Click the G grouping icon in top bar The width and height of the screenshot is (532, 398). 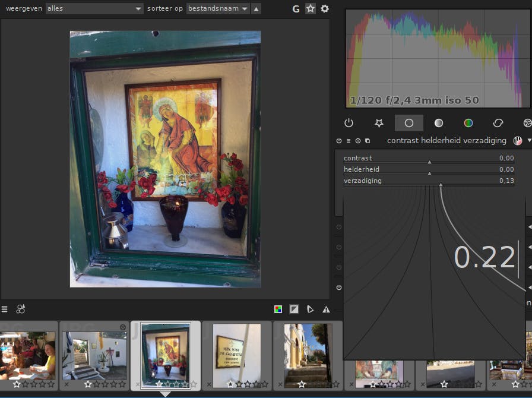coord(296,9)
